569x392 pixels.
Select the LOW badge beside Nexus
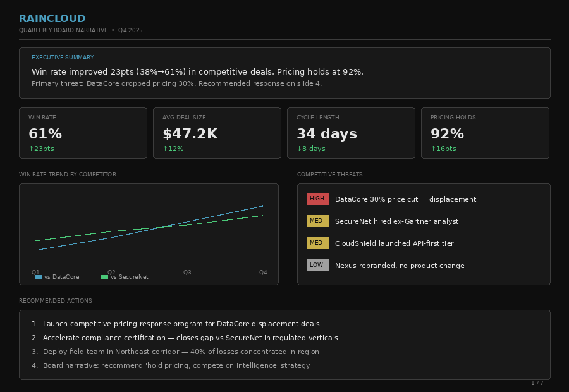pyautogui.click(x=317, y=265)
